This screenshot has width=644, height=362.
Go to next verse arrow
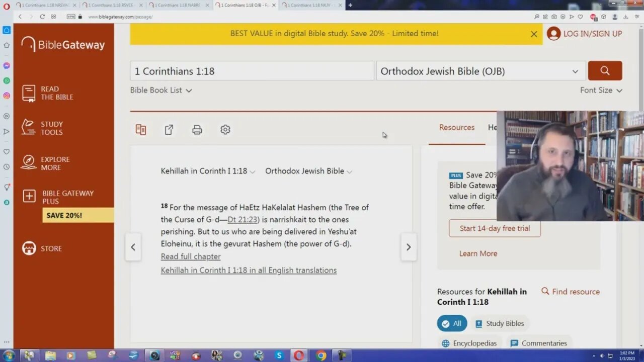coord(409,247)
